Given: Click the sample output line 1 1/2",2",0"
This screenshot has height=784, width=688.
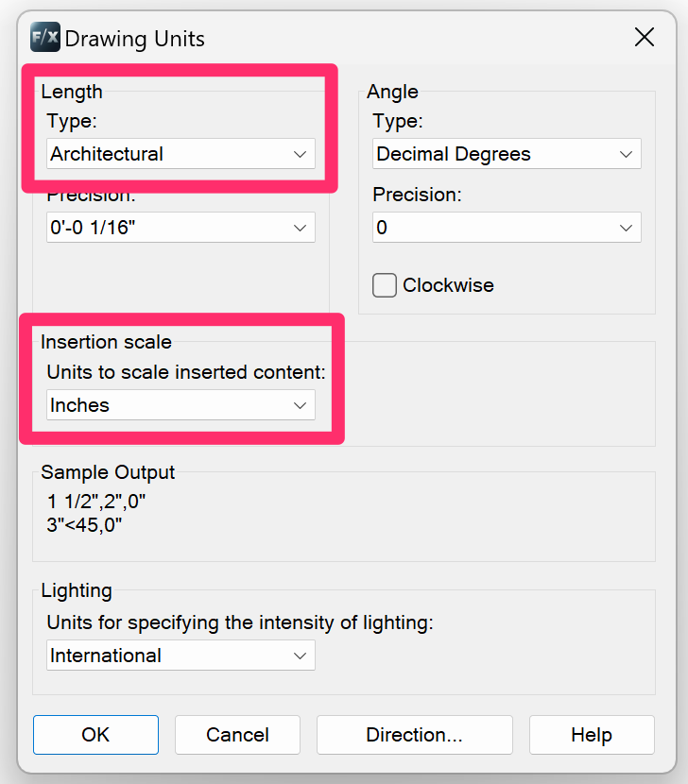Looking at the screenshot, I should 96,502.
